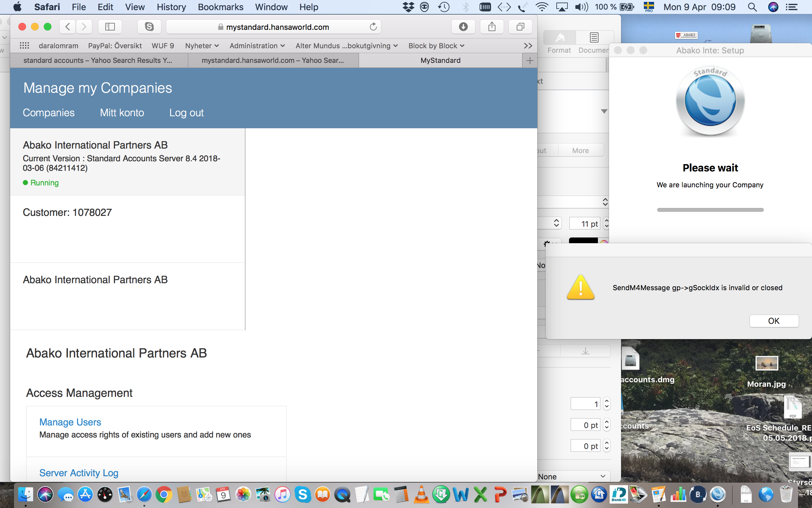Click Log out in the page header
This screenshot has width=812, height=508.
[186, 112]
